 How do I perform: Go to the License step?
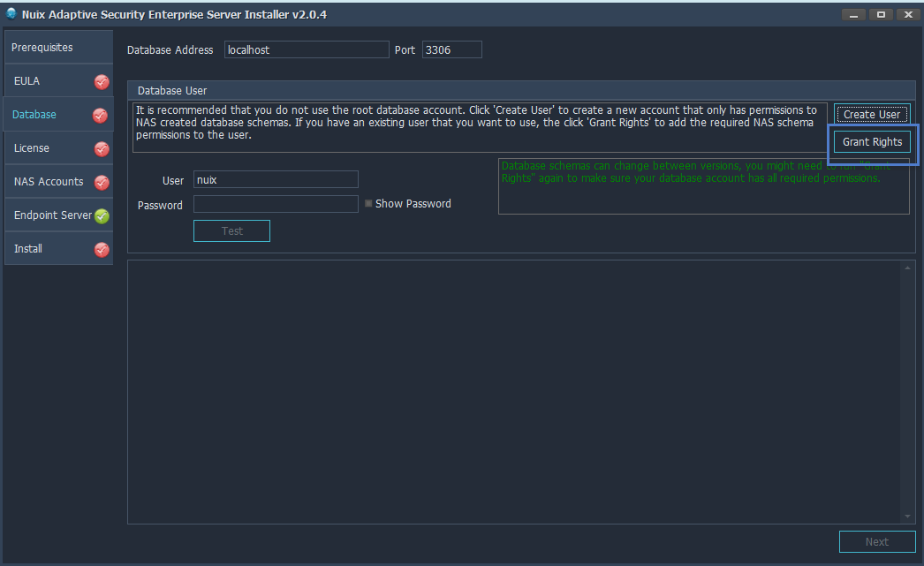coord(58,147)
